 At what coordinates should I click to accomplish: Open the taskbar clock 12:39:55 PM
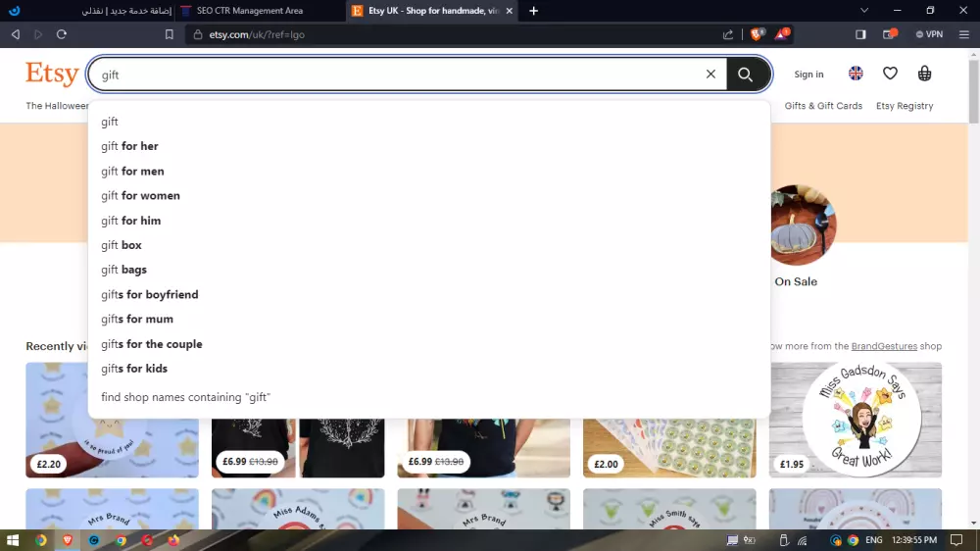click(914, 540)
